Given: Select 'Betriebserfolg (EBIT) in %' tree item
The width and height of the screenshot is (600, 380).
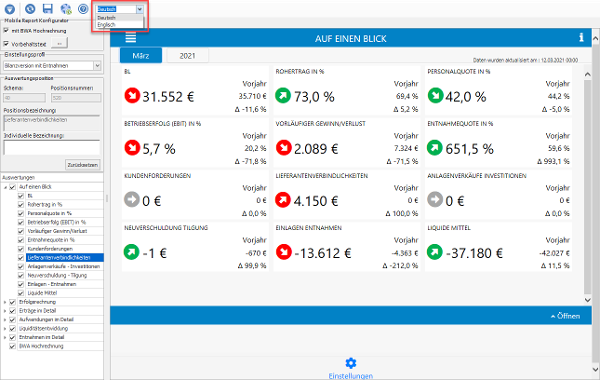Looking at the screenshot, I should pos(57,222).
